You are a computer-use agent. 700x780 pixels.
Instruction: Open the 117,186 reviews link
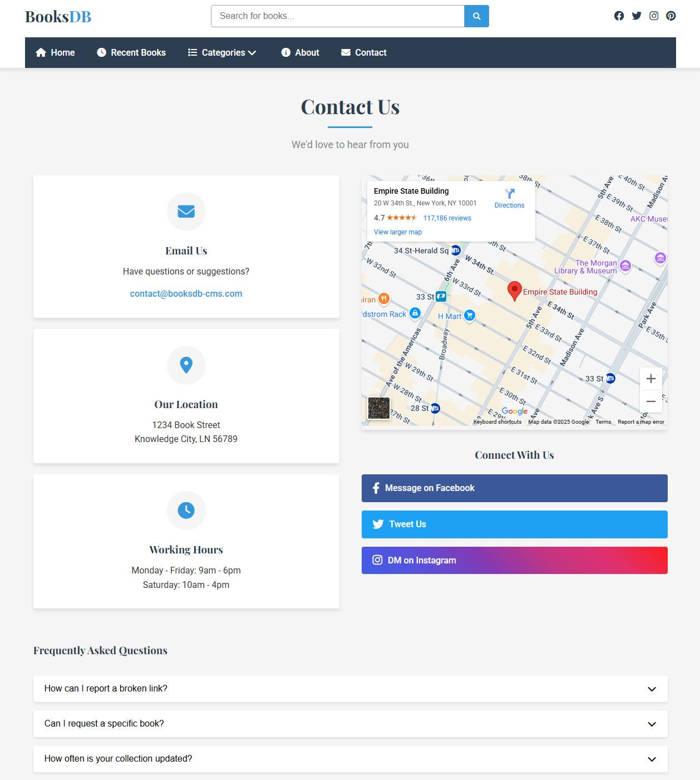[x=447, y=218]
